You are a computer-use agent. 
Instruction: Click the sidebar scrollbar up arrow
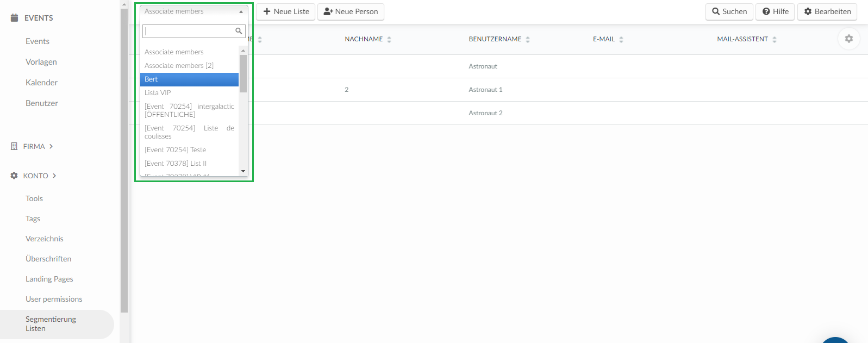click(124, 4)
